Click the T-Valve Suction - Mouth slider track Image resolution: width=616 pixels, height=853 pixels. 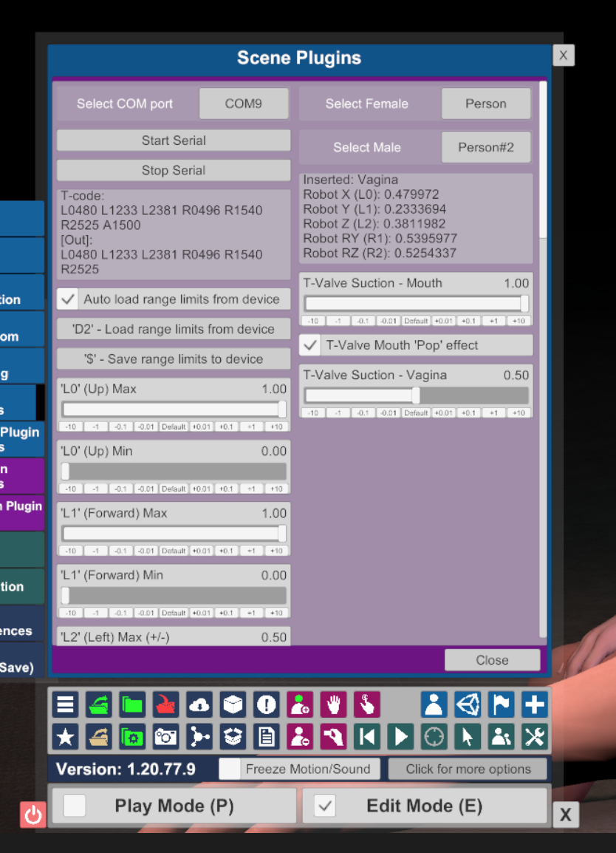click(416, 303)
